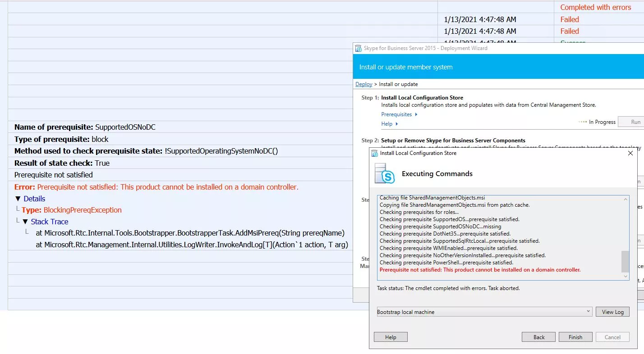Click the 'Name of prerequisite: SupportedOSNoDC' row
The image size is (644, 354).
pos(85,127)
